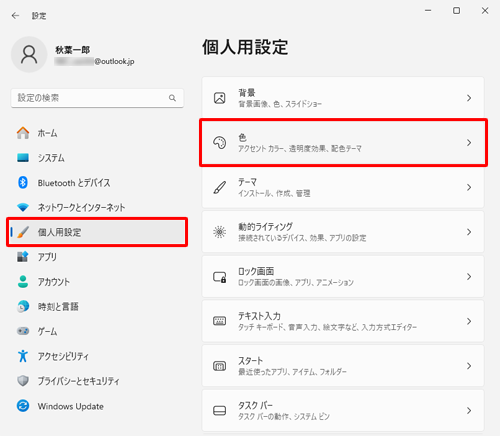500x436 pixels.
Task: Click インストール、作成、管理 description text
Action: point(274,193)
